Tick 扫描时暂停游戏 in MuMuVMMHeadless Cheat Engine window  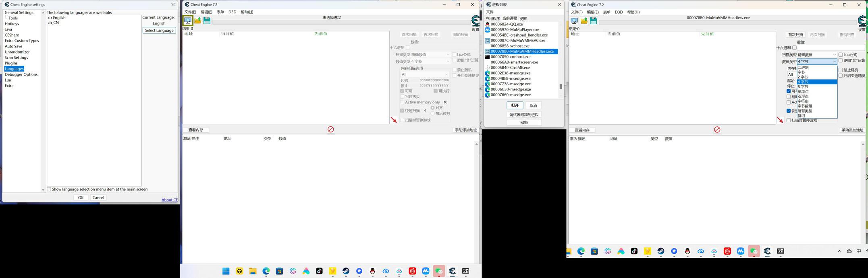tap(789, 120)
